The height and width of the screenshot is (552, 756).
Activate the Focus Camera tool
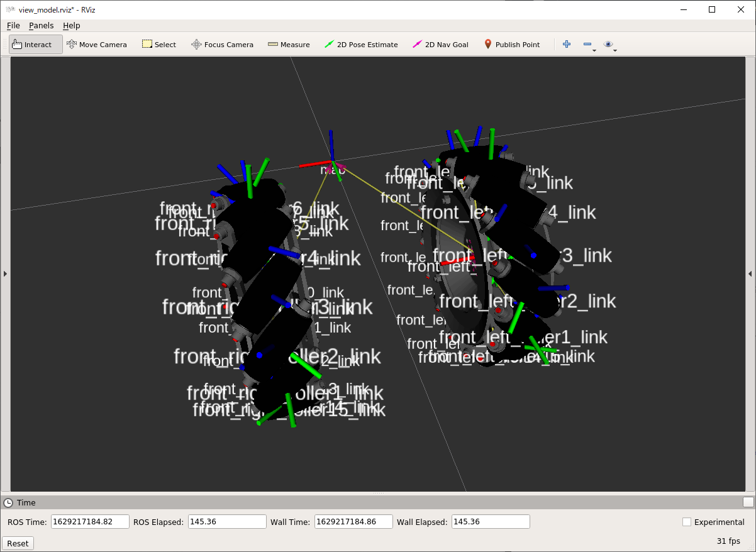222,45
